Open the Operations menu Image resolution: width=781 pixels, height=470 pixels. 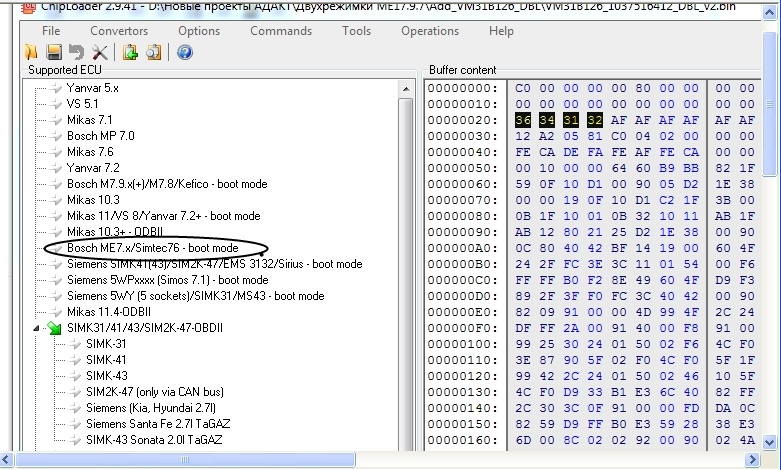click(430, 31)
